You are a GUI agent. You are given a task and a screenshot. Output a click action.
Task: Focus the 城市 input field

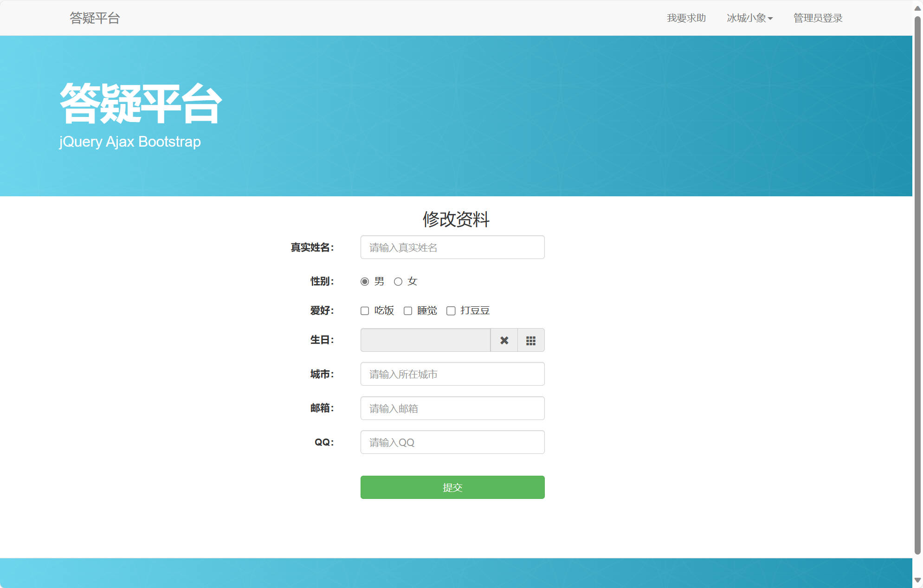(452, 374)
